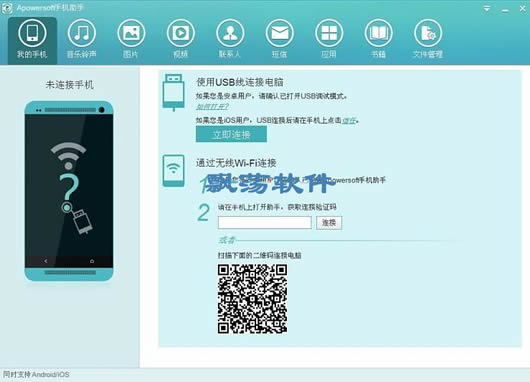This screenshot has height=382, width=530.
Task: Click the 扫描下面的二维码连接电脑 label
Action: [x=259, y=255]
